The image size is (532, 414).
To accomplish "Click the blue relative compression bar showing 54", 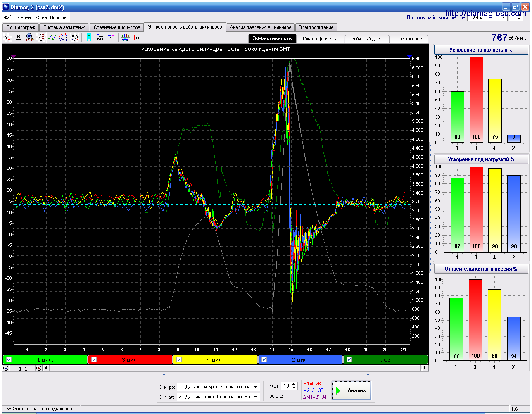I will pyautogui.click(x=514, y=339).
